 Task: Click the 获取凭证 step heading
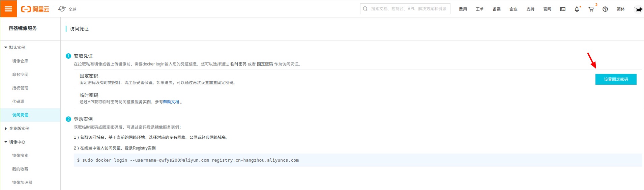coord(83,56)
